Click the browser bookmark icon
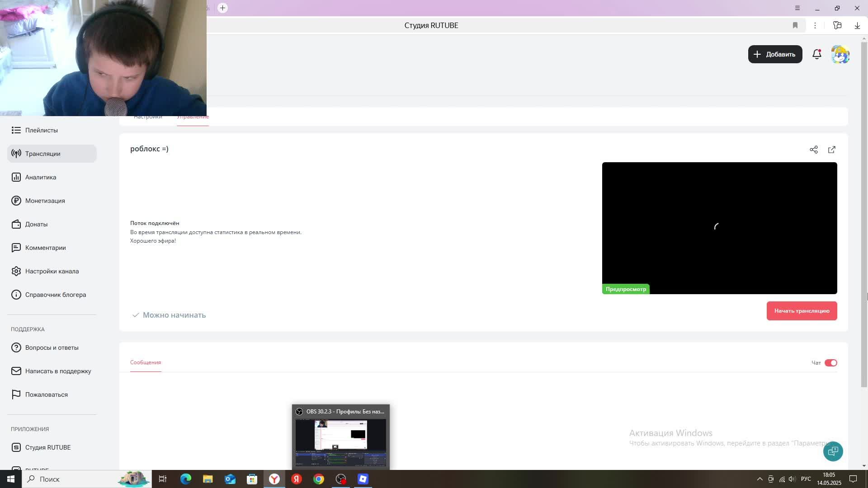 click(x=795, y=25)
